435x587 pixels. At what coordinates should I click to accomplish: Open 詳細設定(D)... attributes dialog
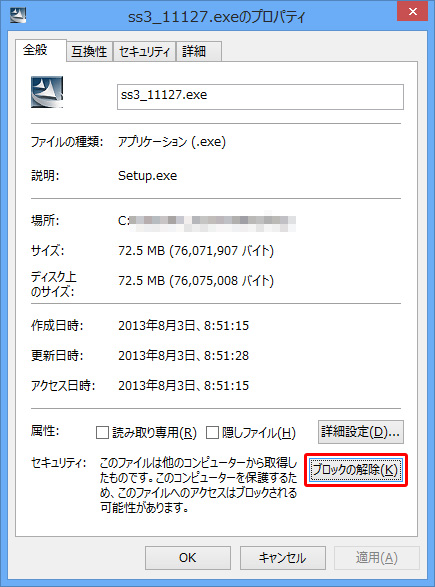[361, 432]
